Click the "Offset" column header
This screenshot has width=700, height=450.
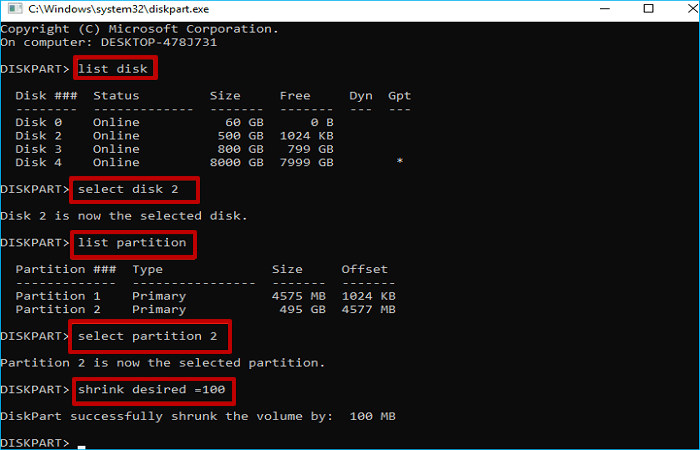(x=365, y=269)
